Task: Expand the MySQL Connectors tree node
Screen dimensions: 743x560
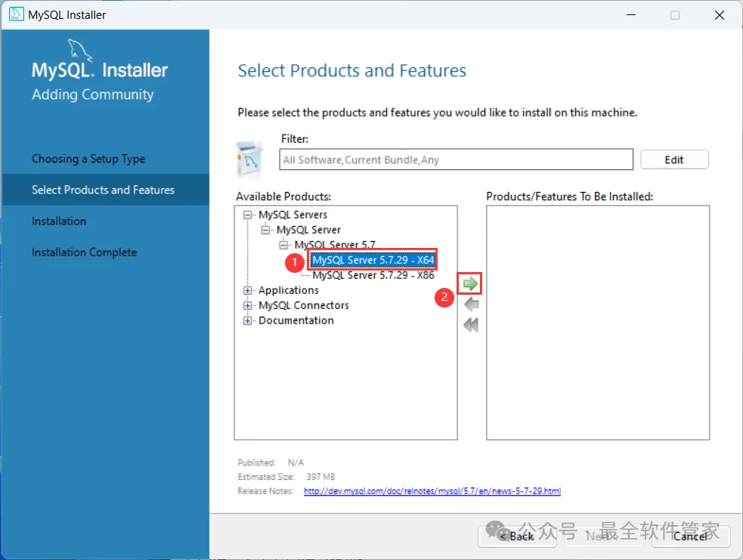Action: (x=247, y=305)
